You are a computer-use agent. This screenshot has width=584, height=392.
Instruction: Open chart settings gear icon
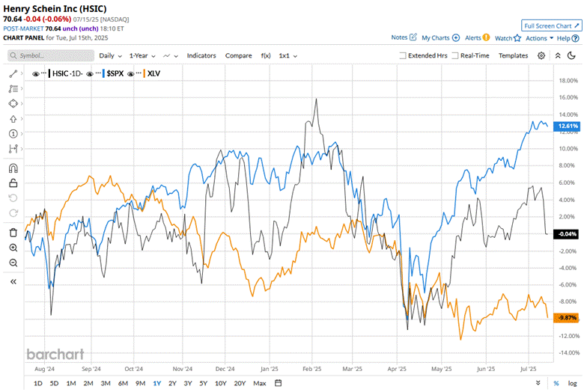(541, 55)
